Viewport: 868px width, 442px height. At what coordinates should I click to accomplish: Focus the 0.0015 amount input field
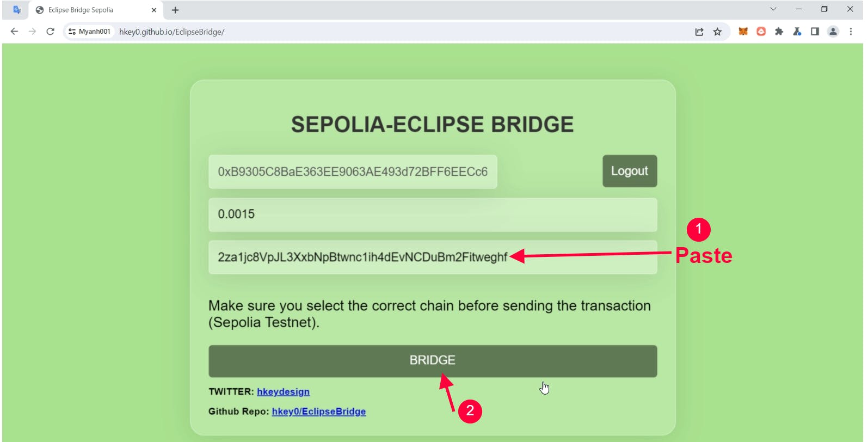coord(433,214)
